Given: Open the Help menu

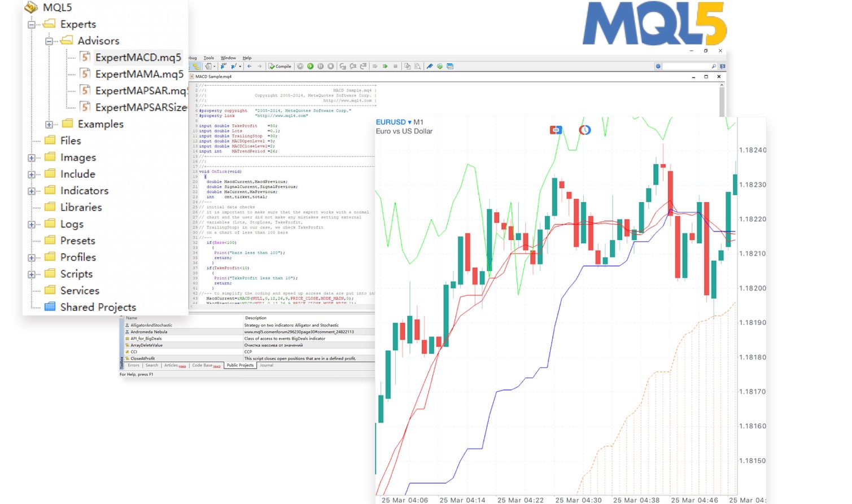Looking at the screenshot, I should 247,58.
